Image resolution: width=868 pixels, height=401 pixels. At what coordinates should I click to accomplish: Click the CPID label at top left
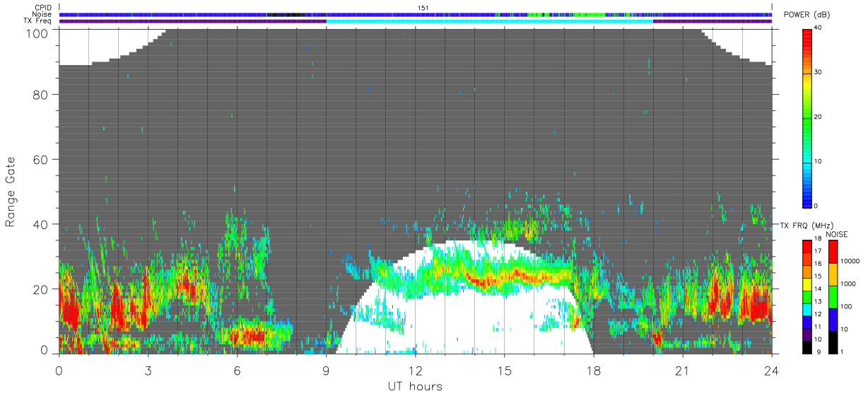(x=42, y=8)
